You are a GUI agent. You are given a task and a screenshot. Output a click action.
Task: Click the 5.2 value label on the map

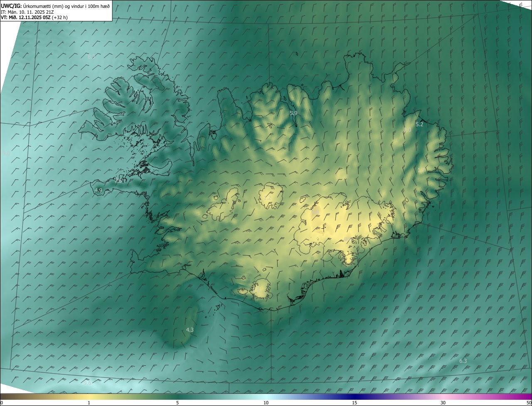pos(419,124)
